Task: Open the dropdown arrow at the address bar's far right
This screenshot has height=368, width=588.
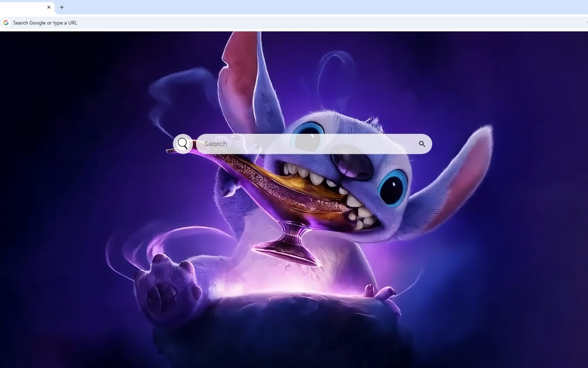Action: pyautogui.click(x=586, y=22)
